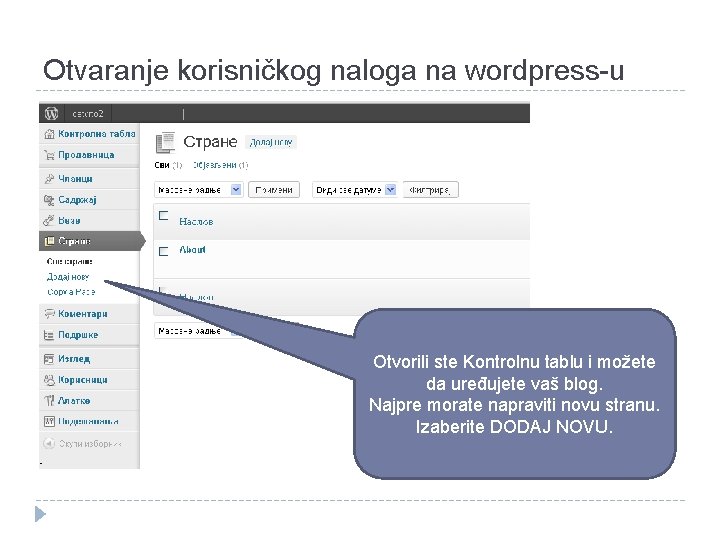Click the Алатке tools icon
This screenshot has height=540, width=720.
pos(49,401)
